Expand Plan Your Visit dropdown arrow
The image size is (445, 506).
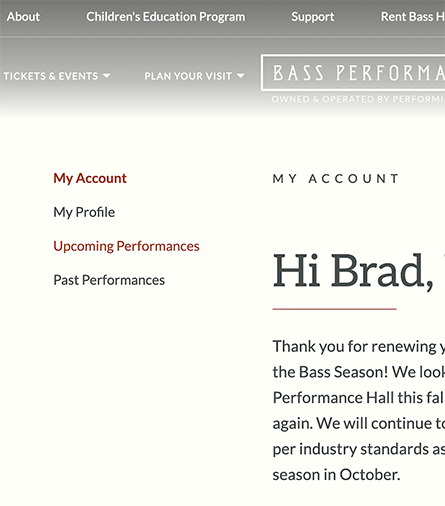[240, 76]
